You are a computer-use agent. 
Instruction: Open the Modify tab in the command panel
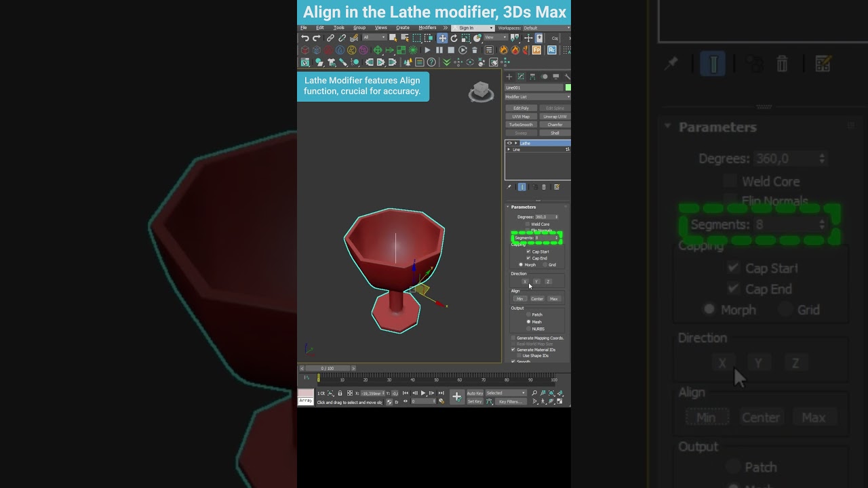(521, 77)
